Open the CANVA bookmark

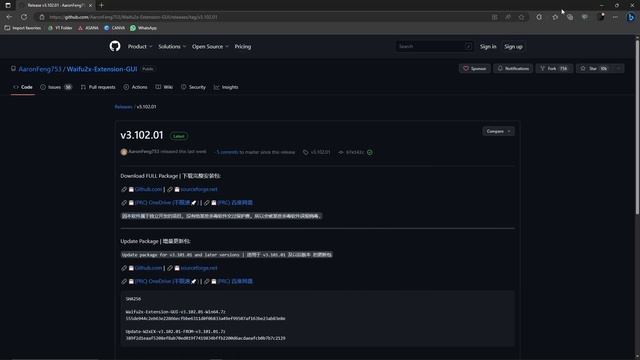(x=114, y=28)
